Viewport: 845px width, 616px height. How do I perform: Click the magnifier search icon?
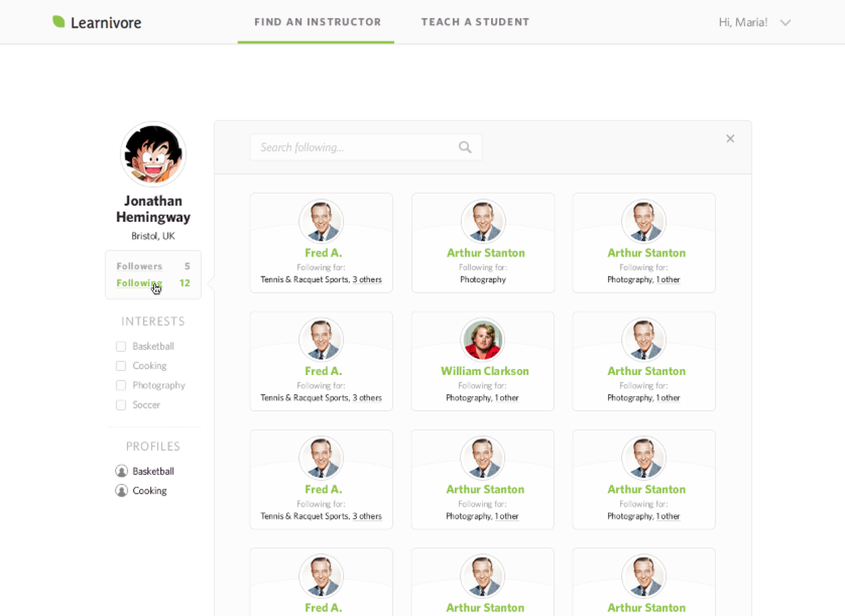tap(465, 147)
